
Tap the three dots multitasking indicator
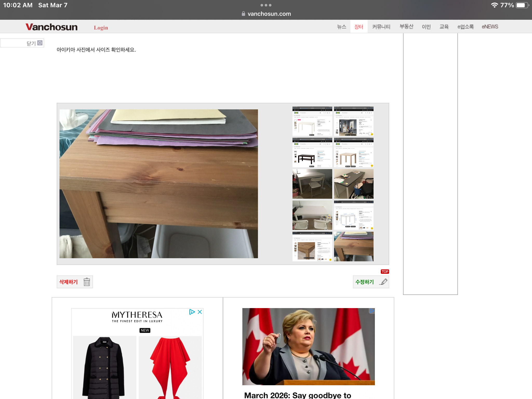point(266,5)
